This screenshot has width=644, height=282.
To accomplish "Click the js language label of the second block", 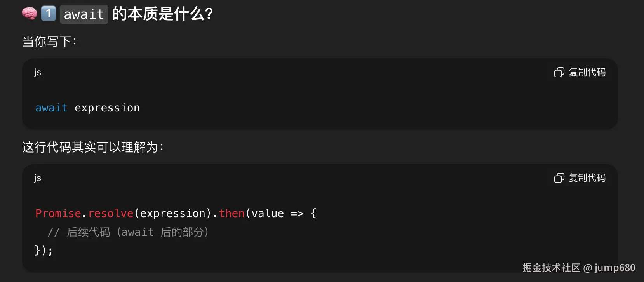I will pos(38,178).
